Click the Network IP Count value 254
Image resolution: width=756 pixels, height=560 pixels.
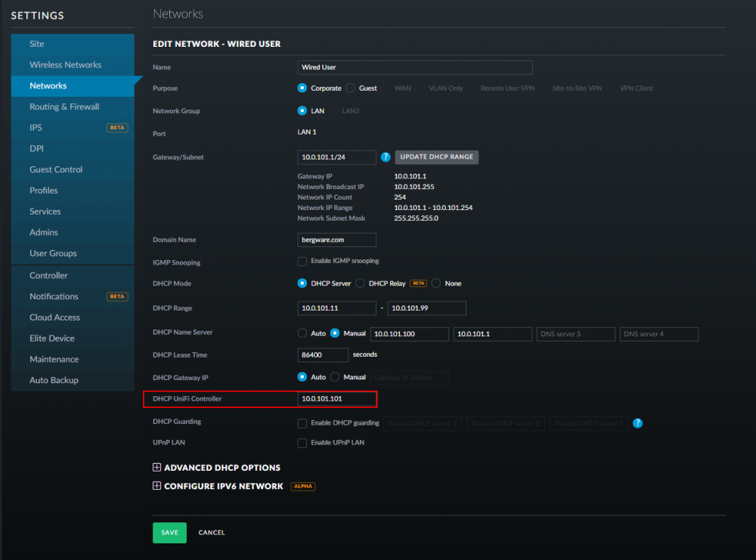[400, 197]
